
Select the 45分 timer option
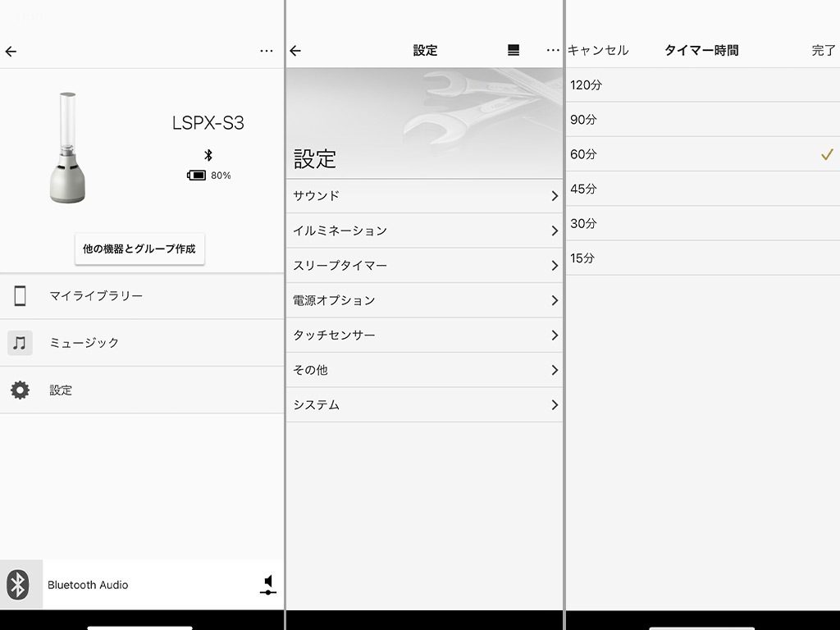click(703, 189)
